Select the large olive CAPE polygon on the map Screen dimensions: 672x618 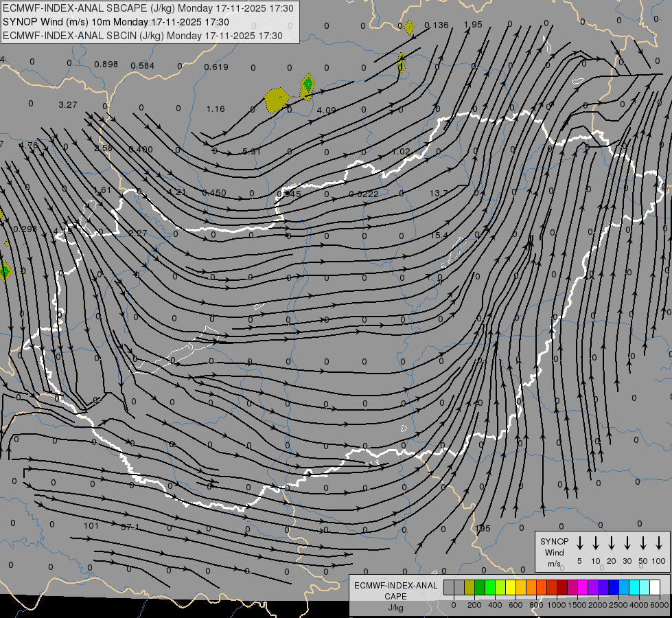tap(277, 100)
